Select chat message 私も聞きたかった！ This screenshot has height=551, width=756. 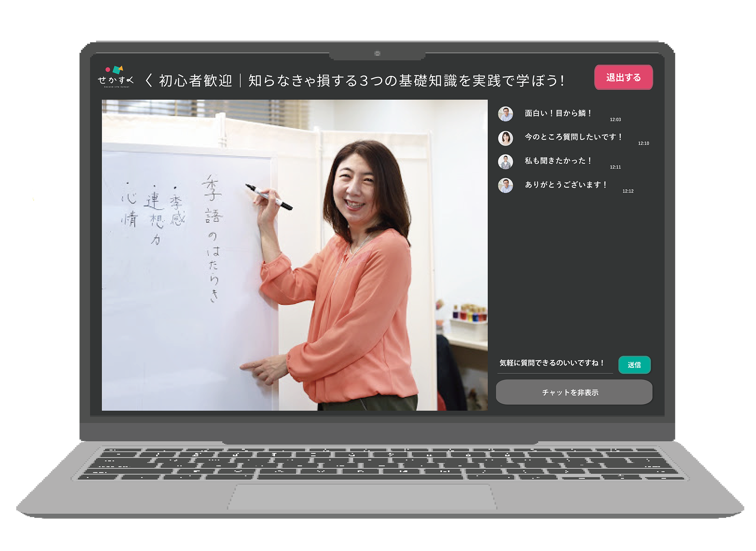557,161
